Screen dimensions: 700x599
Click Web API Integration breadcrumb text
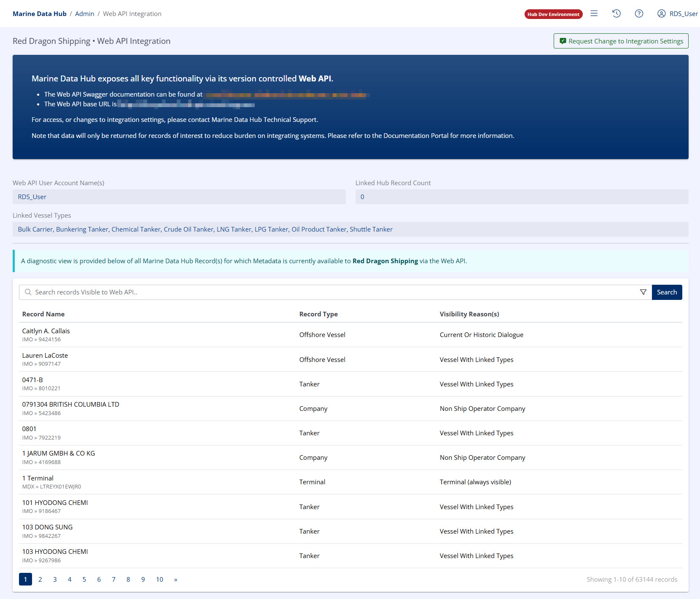[132, 13]
